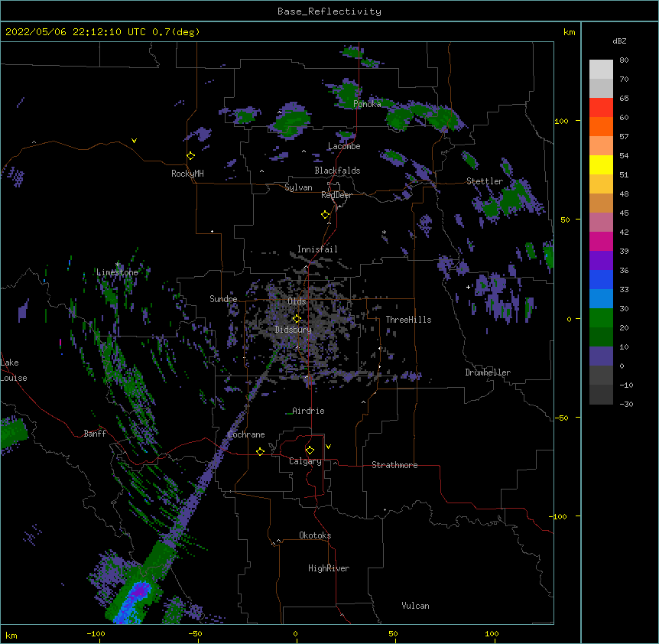Click the Limestone label
Viewport: 659px width, 644px height.
click(117, 272)
